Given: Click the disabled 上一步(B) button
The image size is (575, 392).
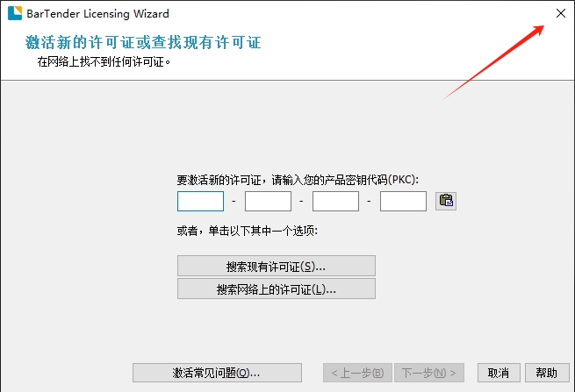Looking at the screenshot, I should coord(357,373).
